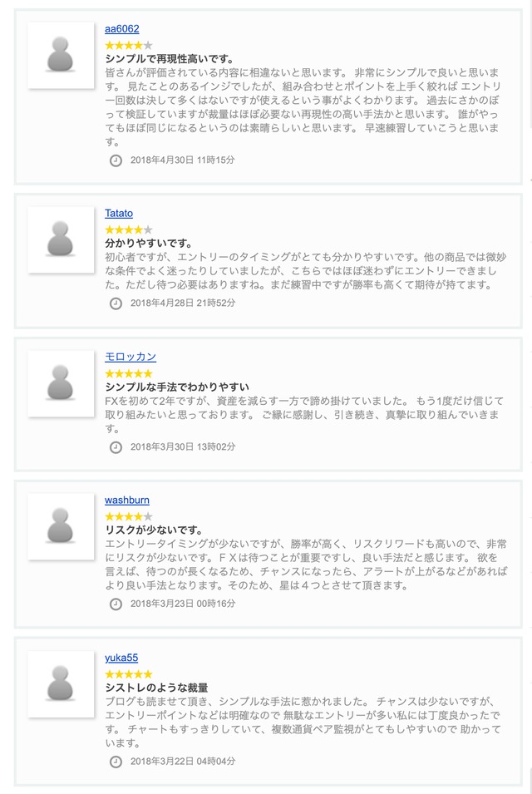Click the star rating on Tatato's review

pos(129,229)
